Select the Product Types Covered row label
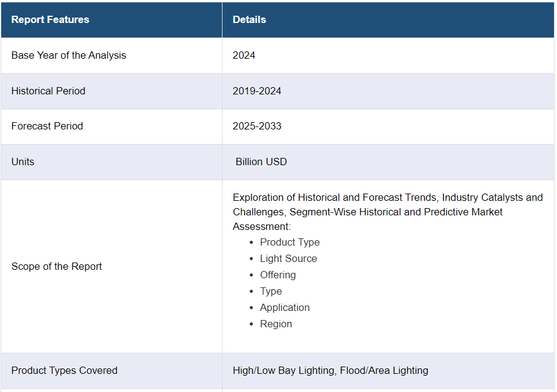The width and height of the screenshot is (557, 392). (65, 370)
